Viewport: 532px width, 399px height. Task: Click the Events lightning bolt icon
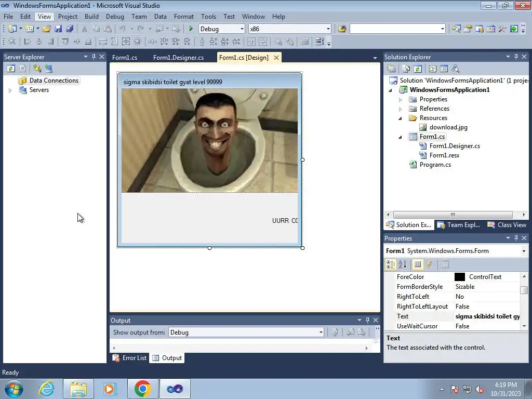[x=430, y=264]
